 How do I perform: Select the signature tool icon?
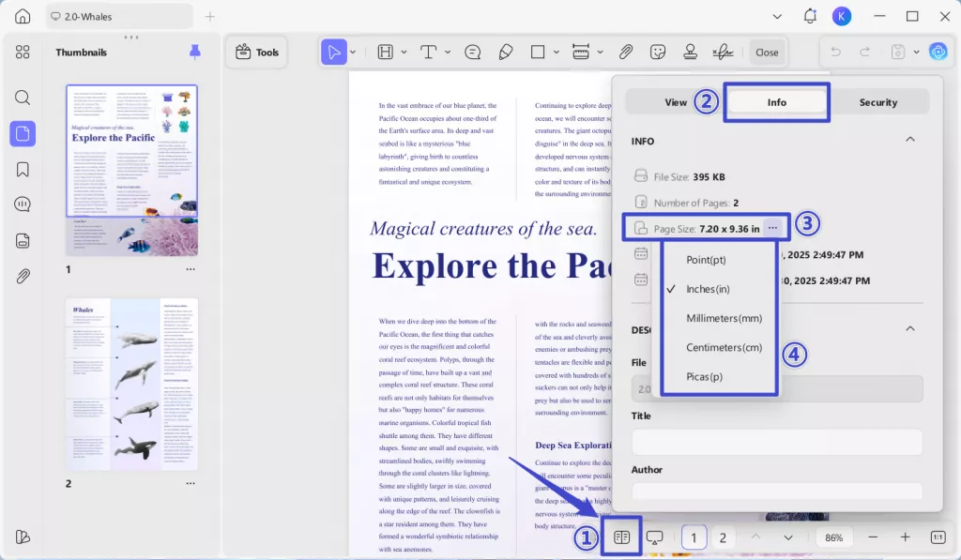click(722, 53)
